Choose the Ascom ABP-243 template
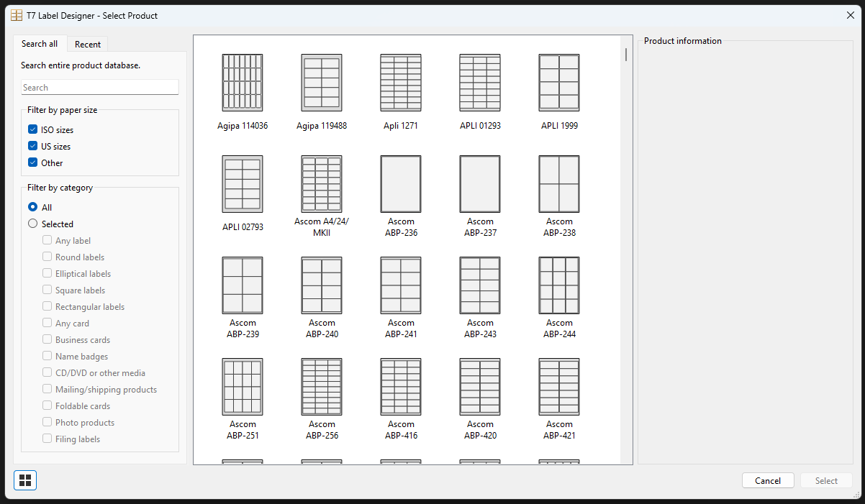This screenshot has height=504, width=865. [x=480, y=285]
